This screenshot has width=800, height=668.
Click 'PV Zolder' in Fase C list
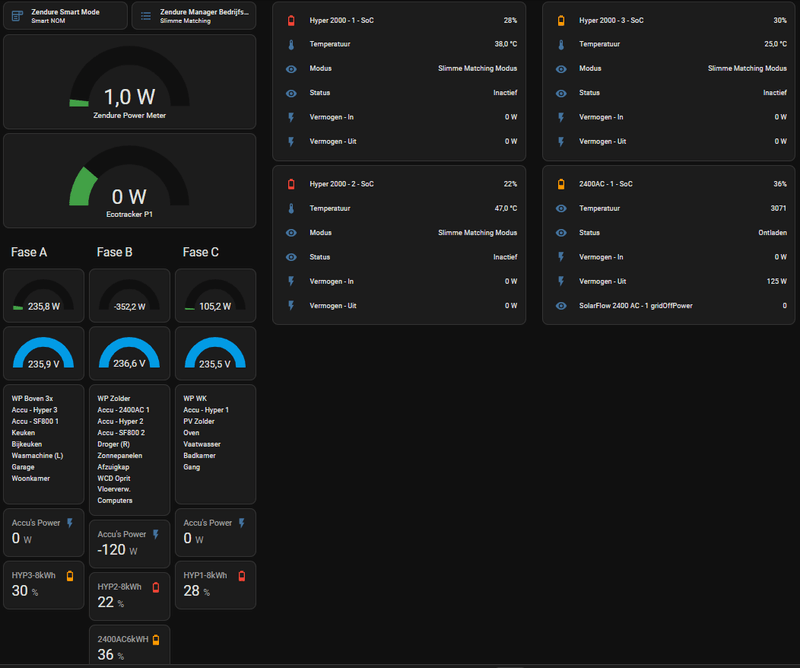(199, 422)
